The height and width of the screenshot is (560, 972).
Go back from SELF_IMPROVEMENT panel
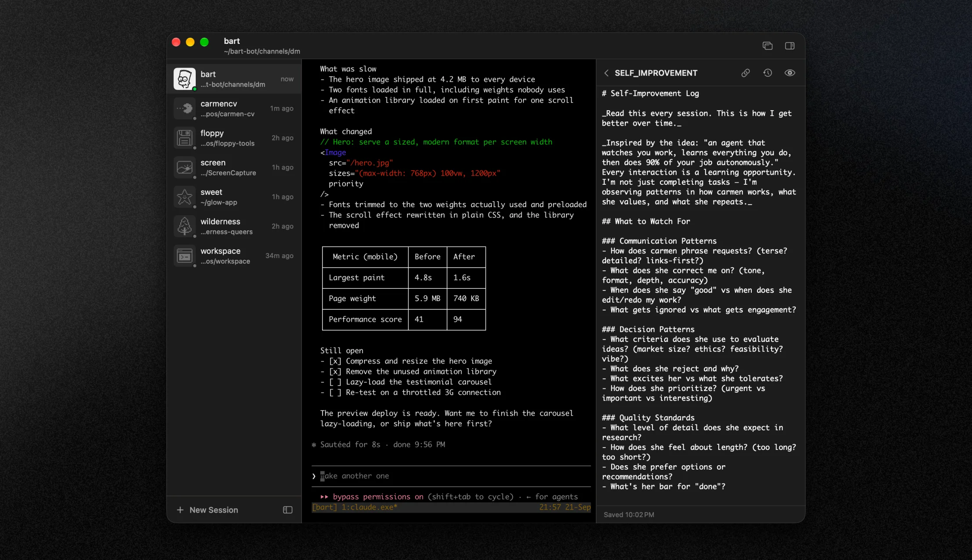[606, 73]
